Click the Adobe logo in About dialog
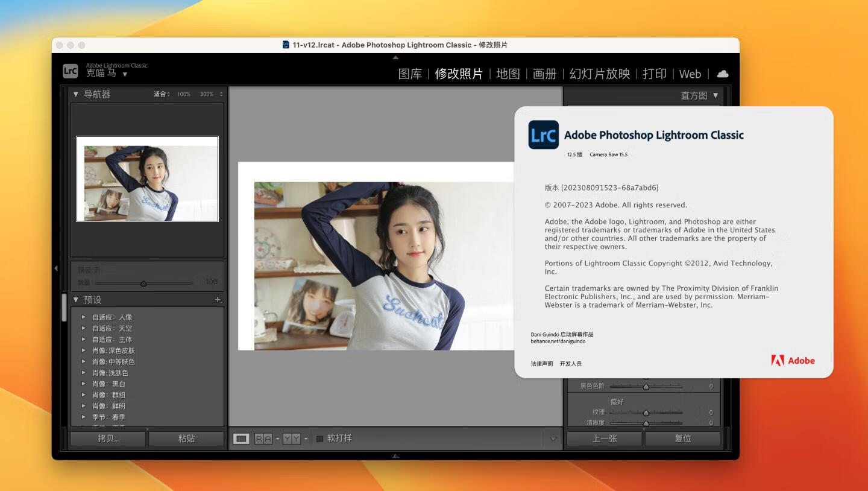This screenshot has width=868, height=491. tap(793, 360)
